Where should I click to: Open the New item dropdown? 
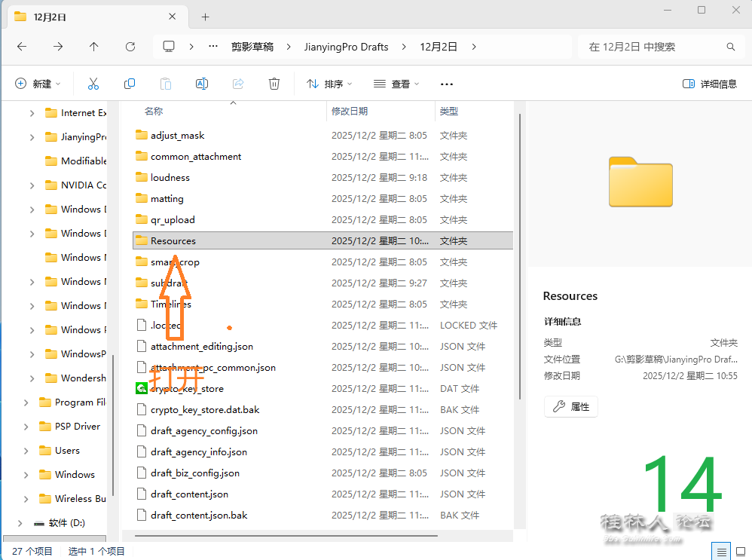pos(38,84)
